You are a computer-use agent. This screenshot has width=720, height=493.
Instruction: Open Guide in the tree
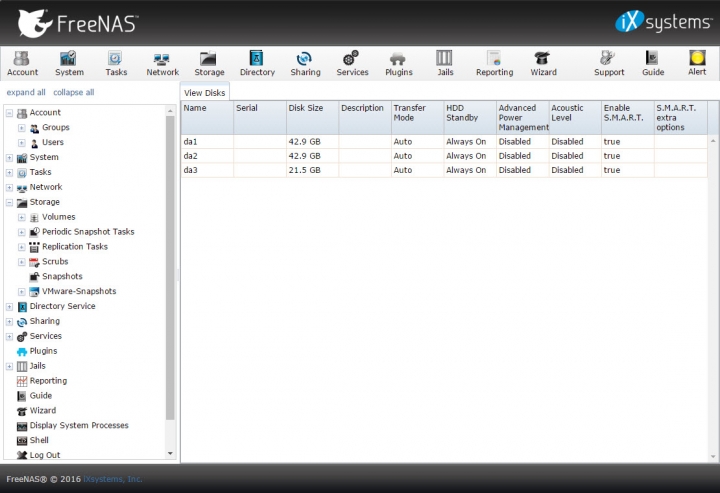pos(40,395)
